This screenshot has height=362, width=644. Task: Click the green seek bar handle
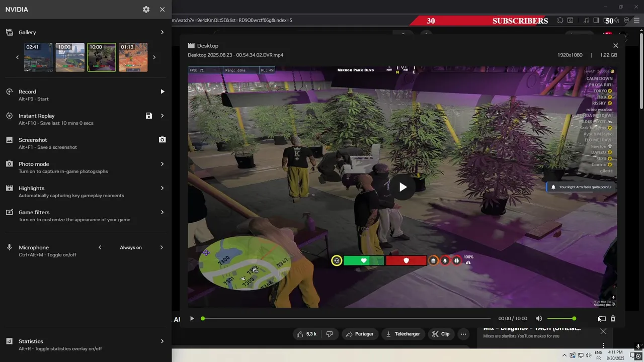203,318
